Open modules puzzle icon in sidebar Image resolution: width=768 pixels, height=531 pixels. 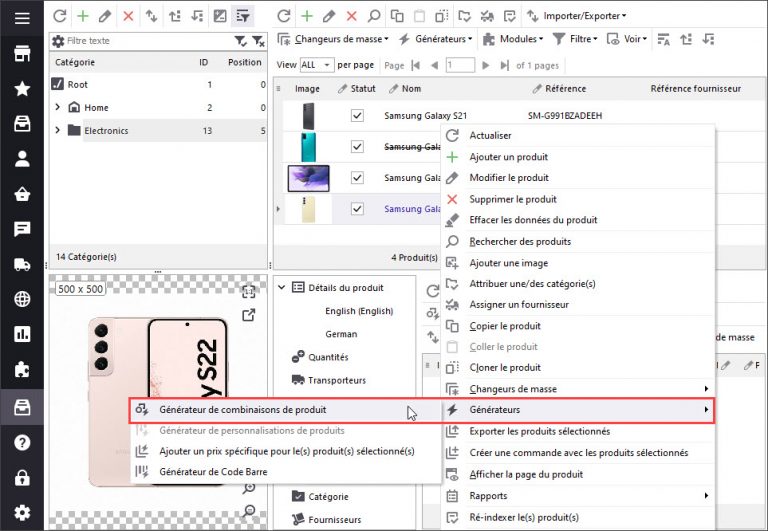point(22,370)
